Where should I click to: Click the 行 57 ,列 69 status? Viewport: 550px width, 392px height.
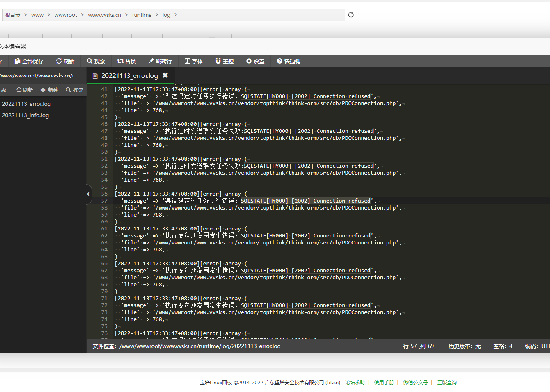click(x=418, y=346)
